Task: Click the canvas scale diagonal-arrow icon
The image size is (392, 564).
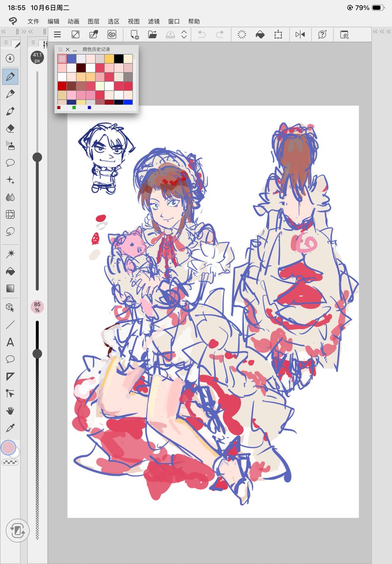Action: pos(75,34)
